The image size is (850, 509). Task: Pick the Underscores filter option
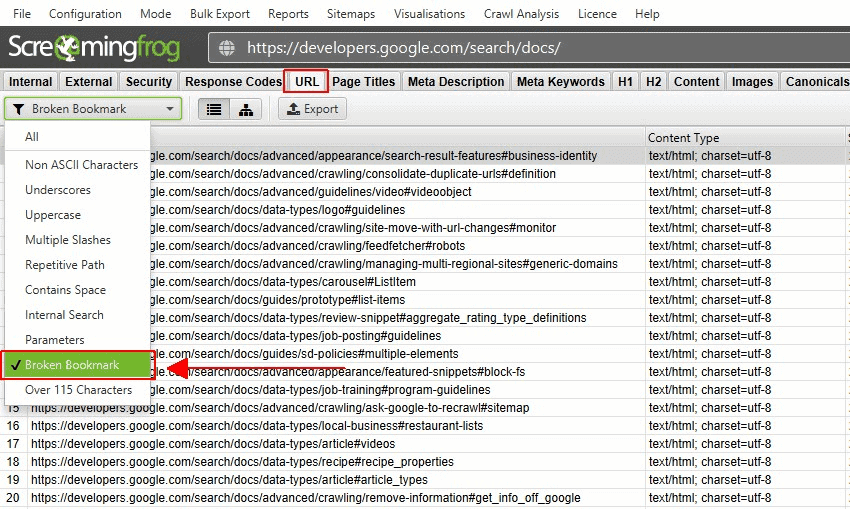58,190
